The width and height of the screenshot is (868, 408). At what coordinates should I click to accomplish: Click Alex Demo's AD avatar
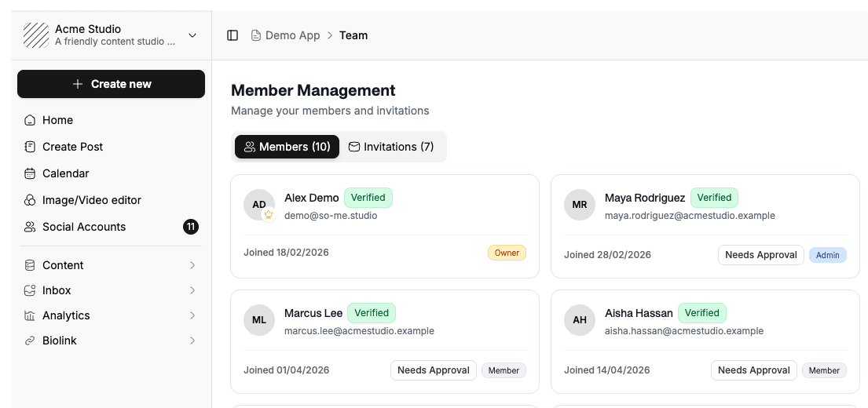coord(259,205)
